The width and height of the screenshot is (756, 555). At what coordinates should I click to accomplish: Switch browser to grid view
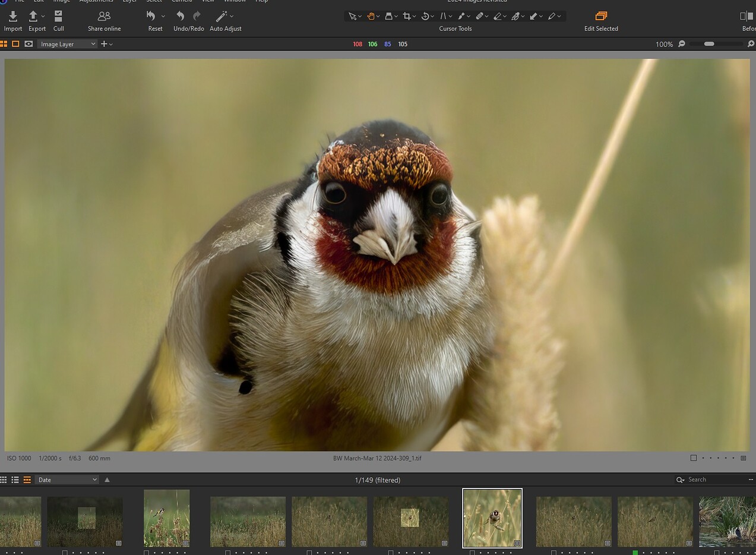pos(4,480)
